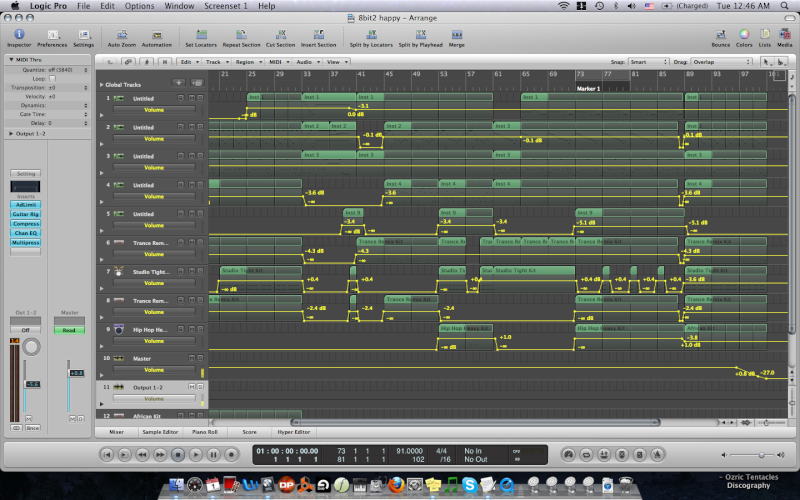This screenshot has height=500, width=800.
Task: Click the Guitar Rig insert slot
Action: (26, 214)
